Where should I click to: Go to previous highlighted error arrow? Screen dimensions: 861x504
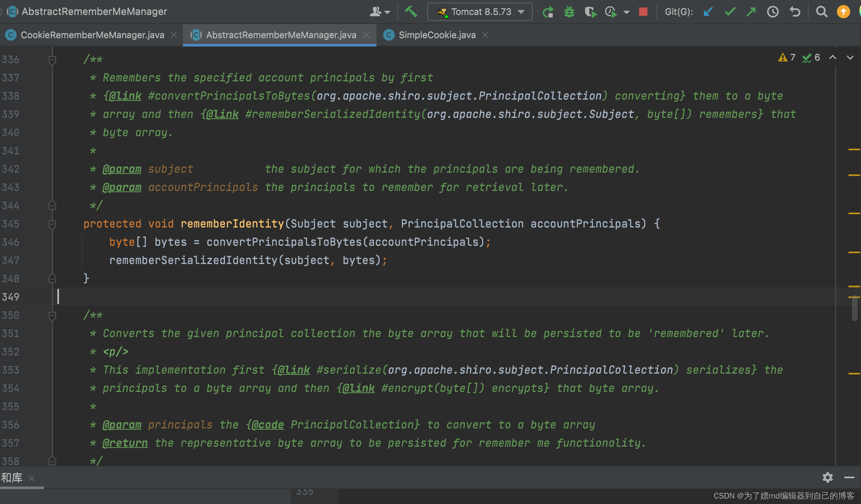pos(832,57)
